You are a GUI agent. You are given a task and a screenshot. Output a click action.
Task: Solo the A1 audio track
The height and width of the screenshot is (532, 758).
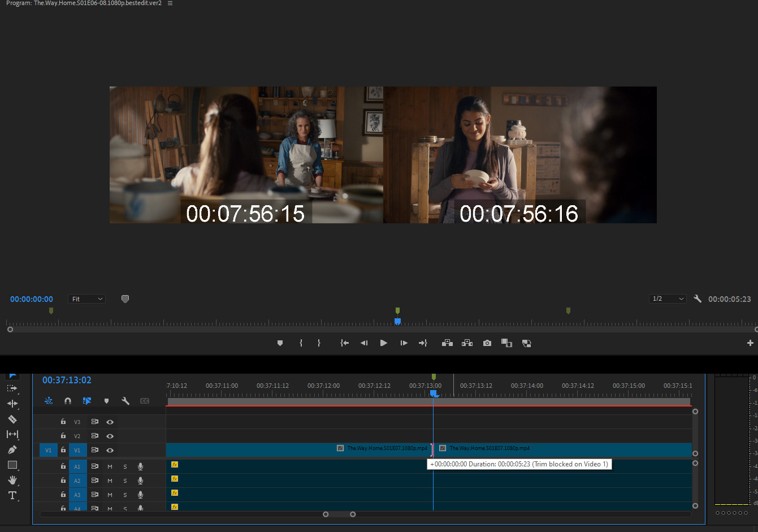point(125,466)
